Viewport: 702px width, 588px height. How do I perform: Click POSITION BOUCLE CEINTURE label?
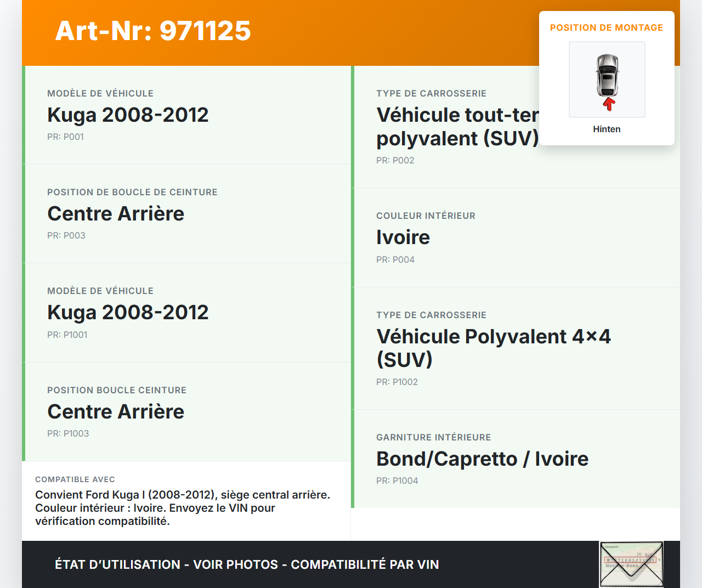(117, 390)
